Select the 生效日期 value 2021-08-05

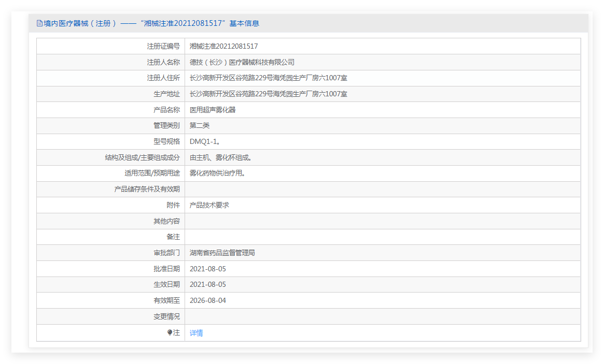pos(208,285)
